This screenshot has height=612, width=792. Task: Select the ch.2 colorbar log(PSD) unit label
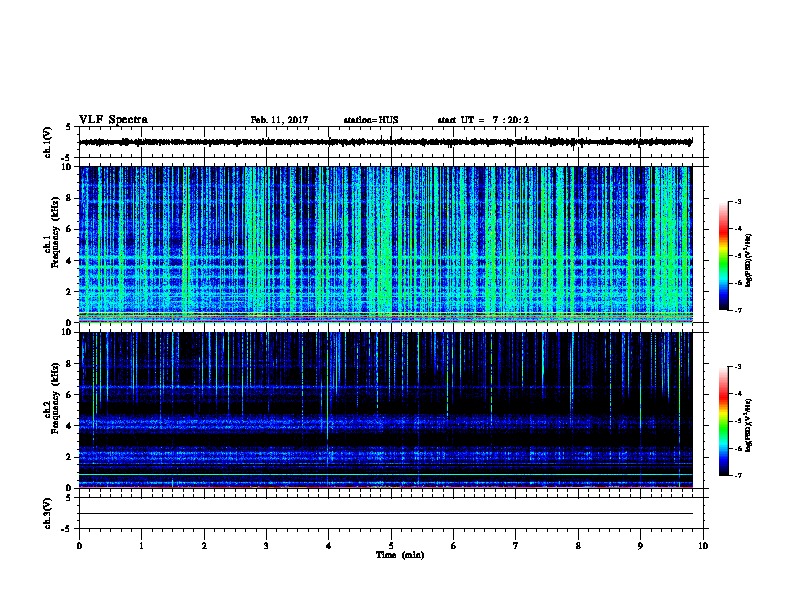tap(749, 425)
